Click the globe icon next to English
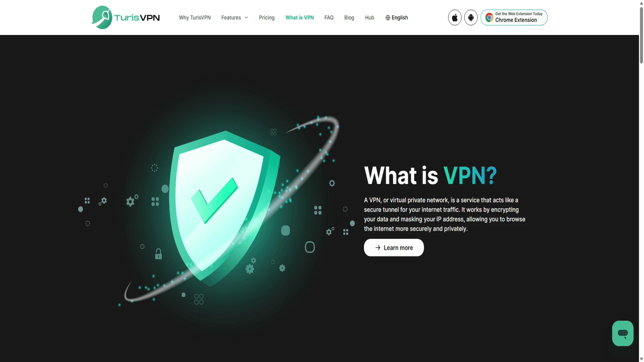644x362 pixels. [x=388, y=18]
